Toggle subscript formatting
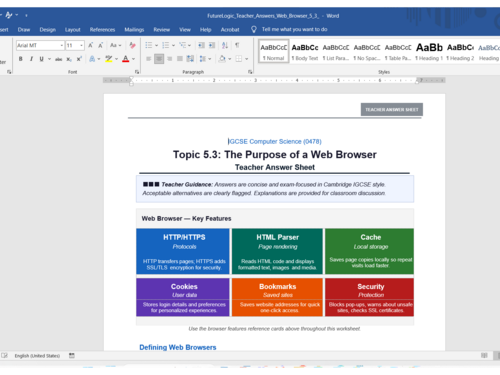This screenshot has width=500, height=375. [x=69, y=59]
